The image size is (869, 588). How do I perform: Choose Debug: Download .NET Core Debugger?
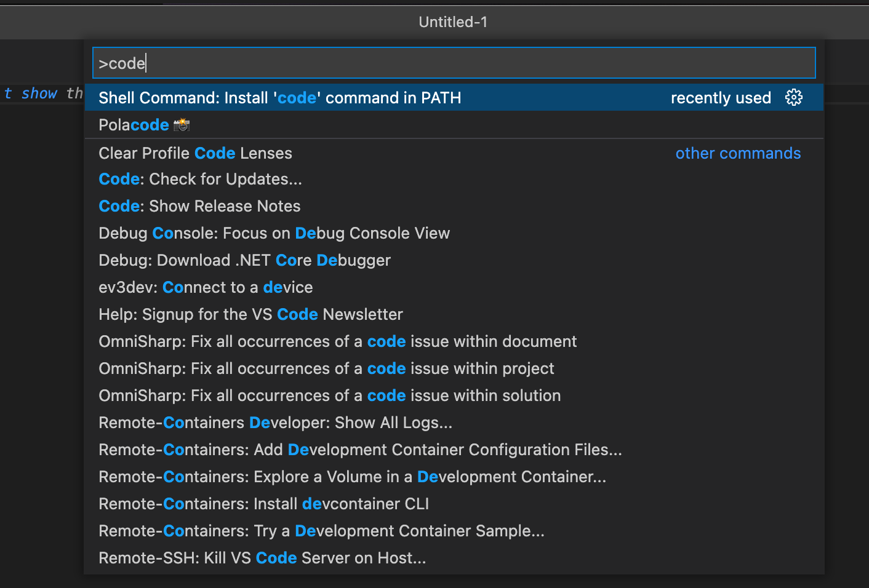coord(454,260)
